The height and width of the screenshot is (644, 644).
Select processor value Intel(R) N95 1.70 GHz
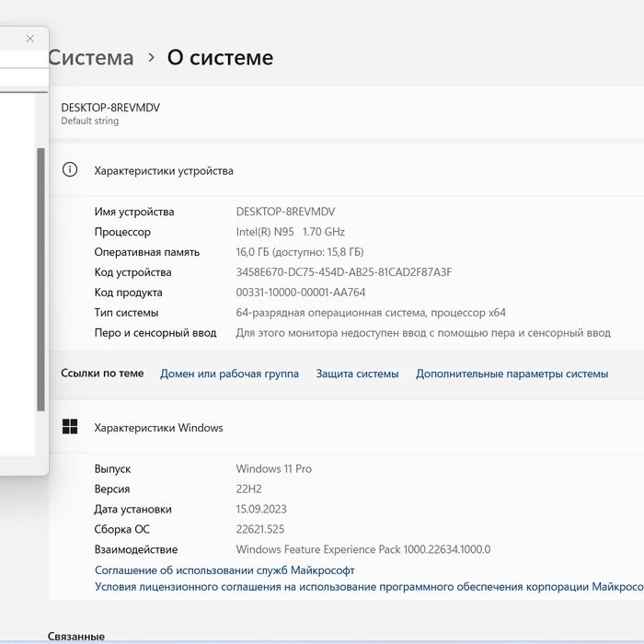click(291, 232)
